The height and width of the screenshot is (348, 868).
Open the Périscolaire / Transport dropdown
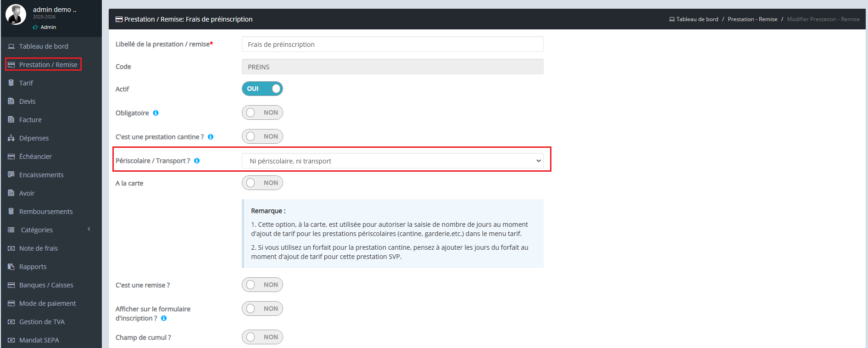pos(392,161)
